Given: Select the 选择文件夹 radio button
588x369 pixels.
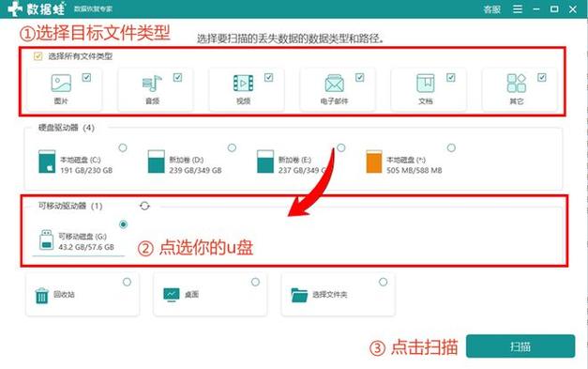Looking at the screenshot, I should coord(383,282).
